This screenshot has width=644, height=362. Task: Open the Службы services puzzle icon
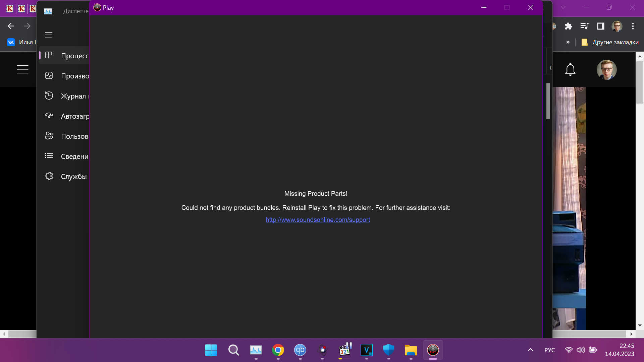[x=49, y=176]
